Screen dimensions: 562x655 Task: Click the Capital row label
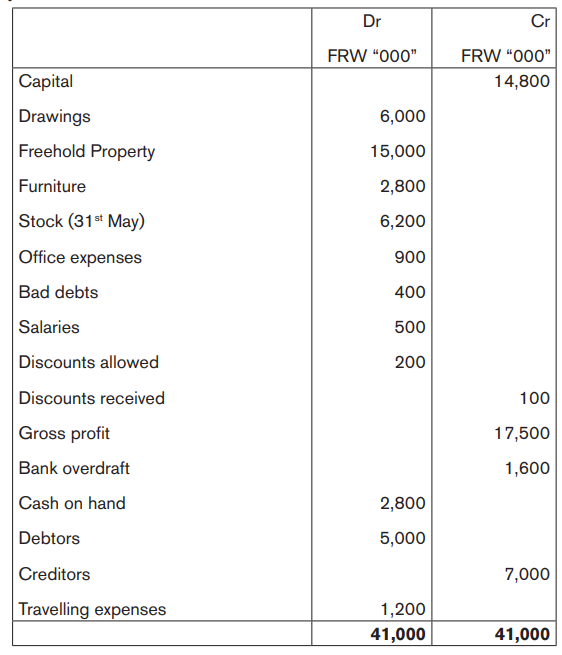tap(46, 81)
